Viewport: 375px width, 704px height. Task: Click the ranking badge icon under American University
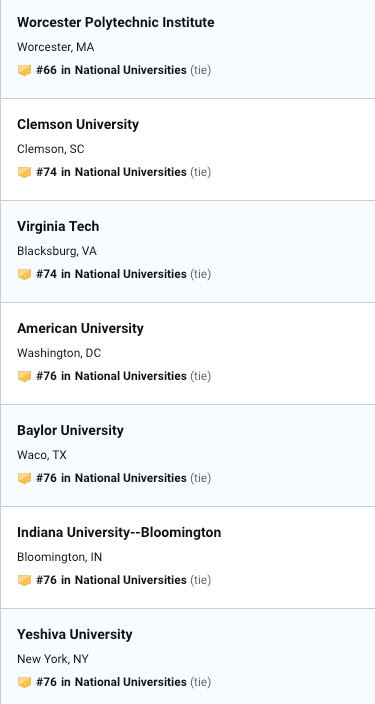pos(24,376)
